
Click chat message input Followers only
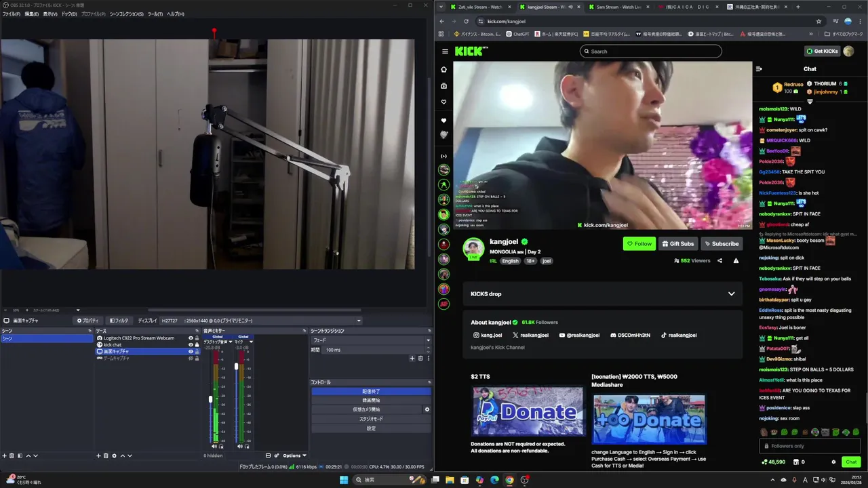(810, 446)
